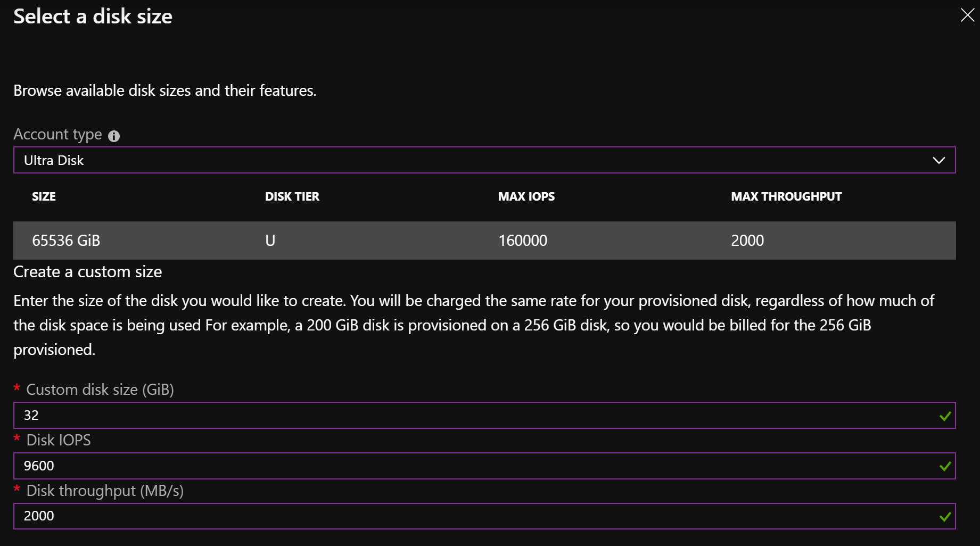Close the Select a disk size panel

click(967, 15)
